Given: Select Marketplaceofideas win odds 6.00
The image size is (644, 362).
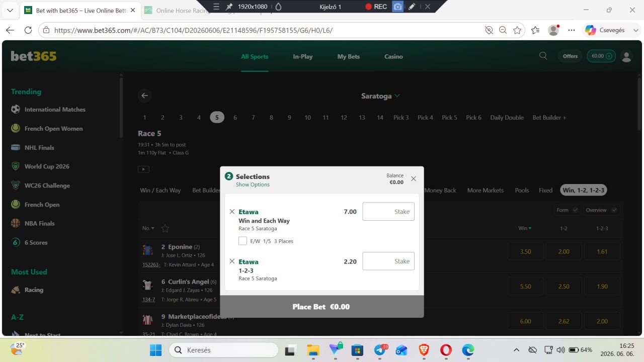Looking at the screenshot, I should point(525,321).
